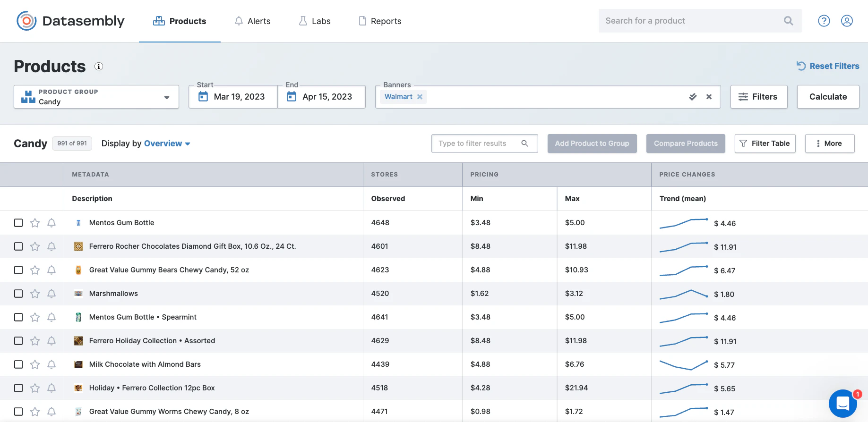The image size is (868, 422).
Task: Click the Calculate button
Action: coord(828,97)
